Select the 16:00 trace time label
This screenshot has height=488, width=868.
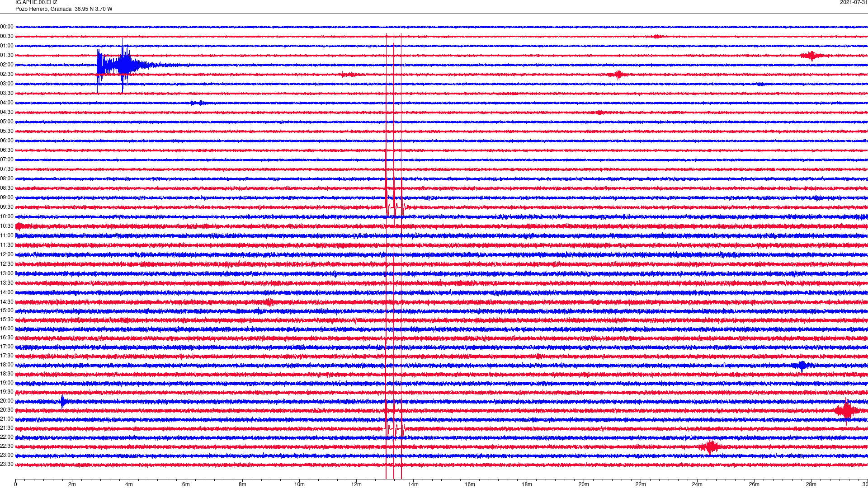pos(7,328)
